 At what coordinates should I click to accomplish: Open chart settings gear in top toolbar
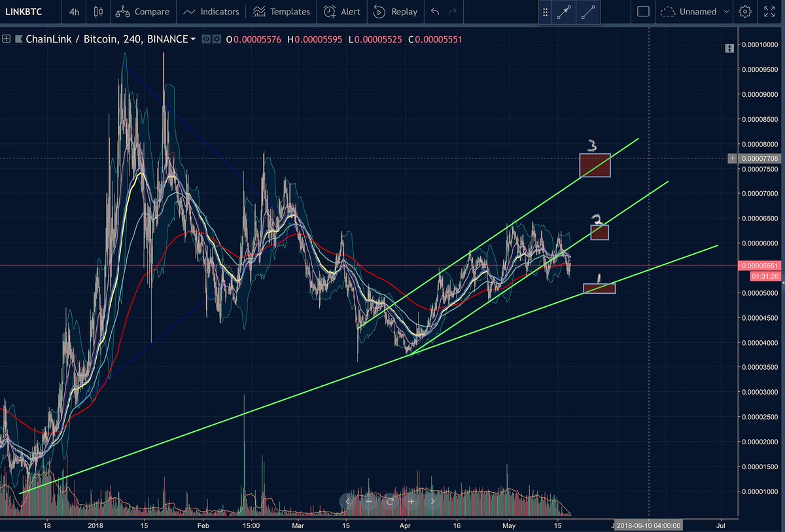point(744,12)
